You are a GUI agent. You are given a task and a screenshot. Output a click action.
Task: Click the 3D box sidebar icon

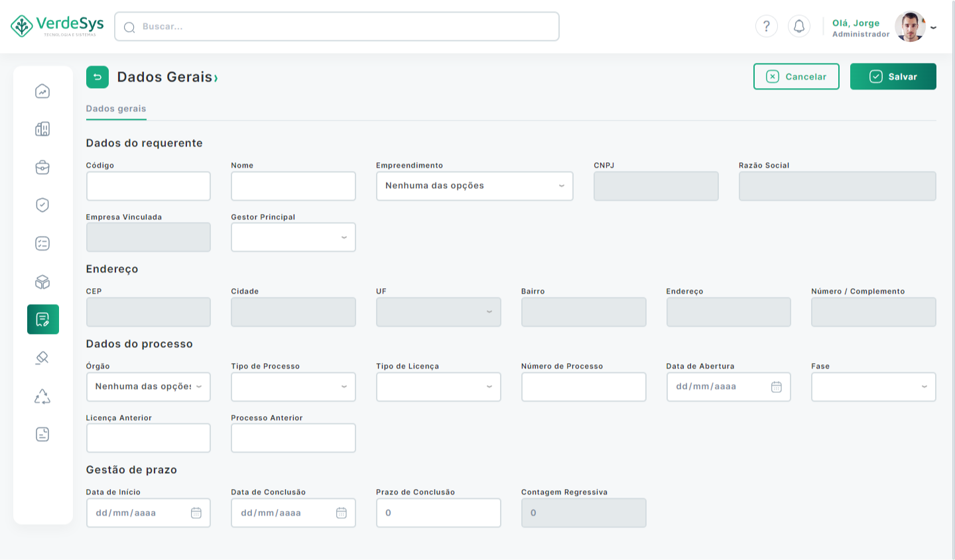click(x=42, y=282)
